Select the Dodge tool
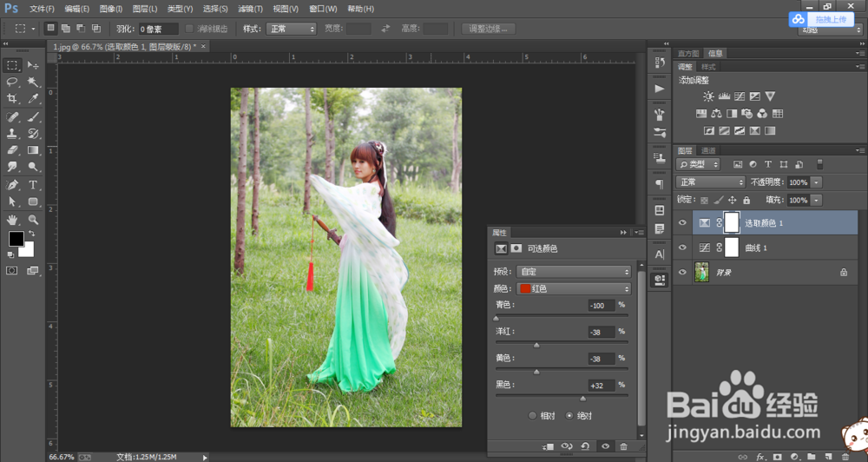Screen dimensions: 868x462 (33, 167)
